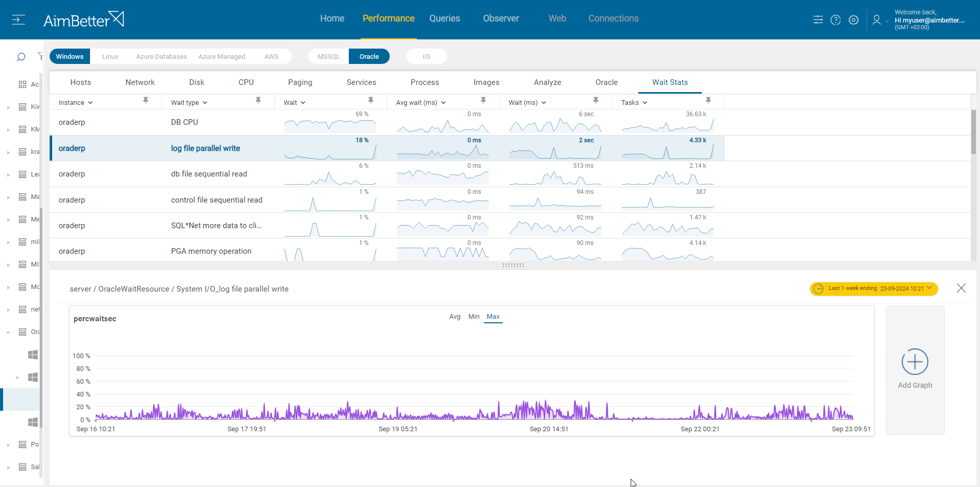
Task: Open the settings gear icon
Action: pos(853,19)
